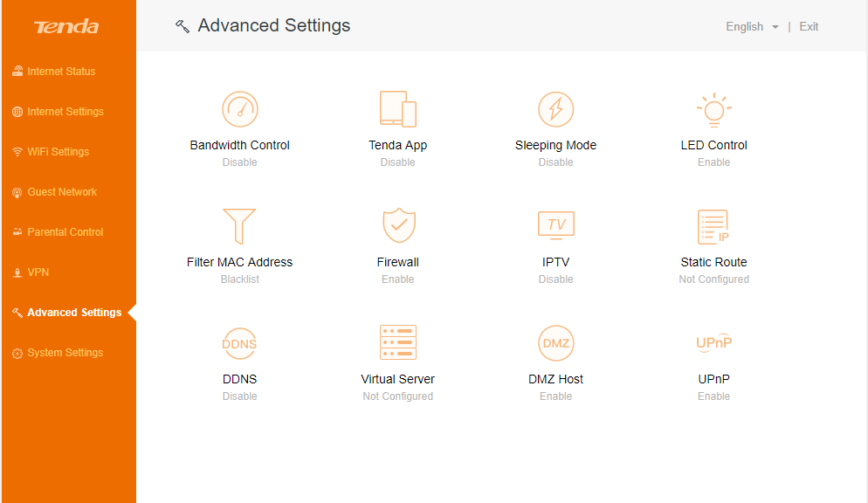
Task: Open the Virtual Server rack icon
Action: (x=398, y=342)
